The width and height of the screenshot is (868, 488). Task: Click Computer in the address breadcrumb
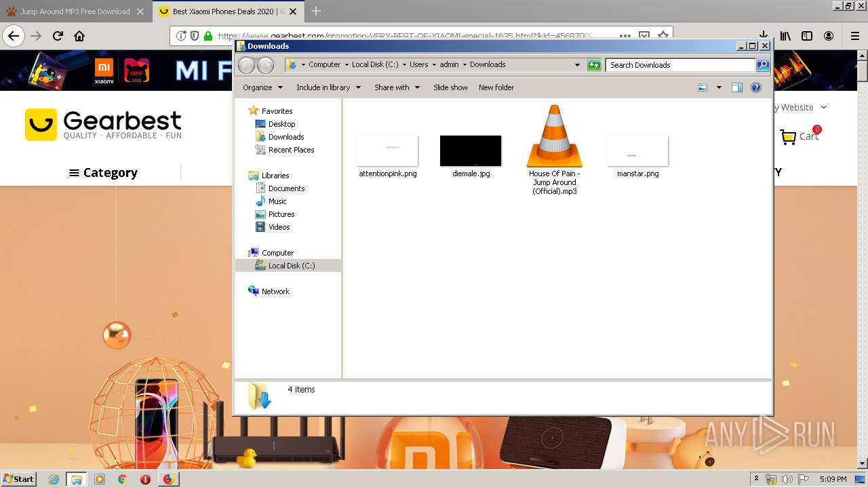324,64
